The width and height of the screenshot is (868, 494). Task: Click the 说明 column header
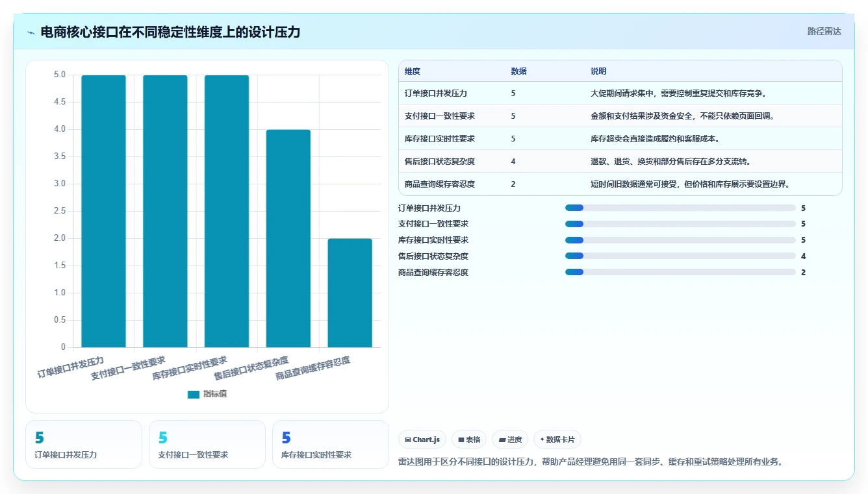tap(598, 71)
